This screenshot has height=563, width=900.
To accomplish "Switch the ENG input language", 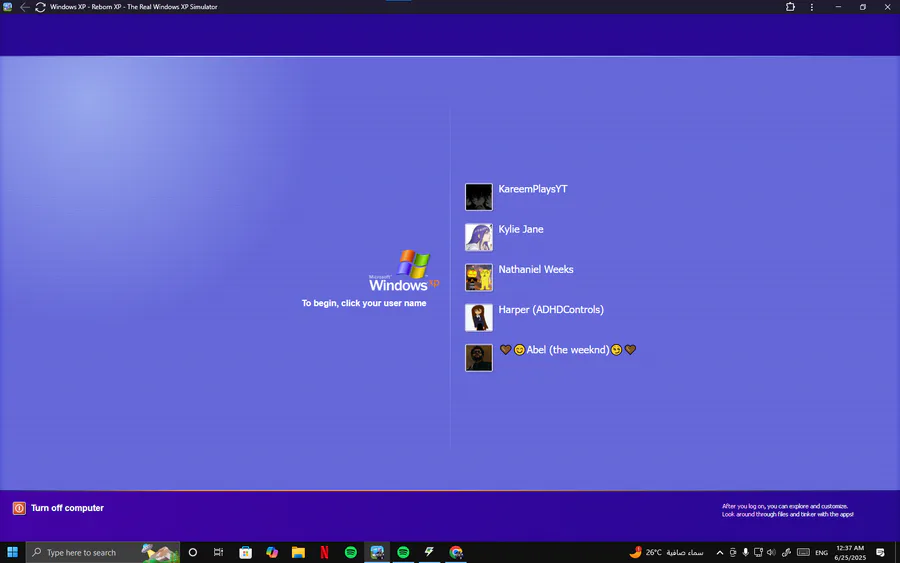I will pos(821,553).
